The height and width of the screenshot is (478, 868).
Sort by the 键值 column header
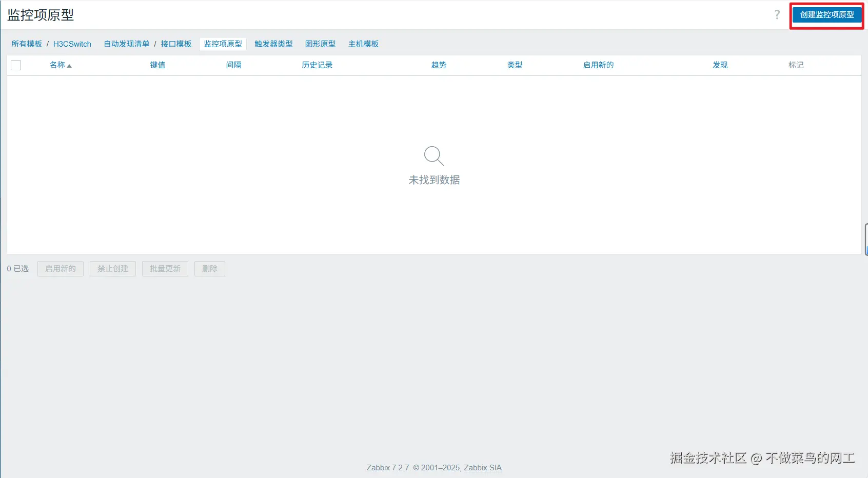coord(157,65)
